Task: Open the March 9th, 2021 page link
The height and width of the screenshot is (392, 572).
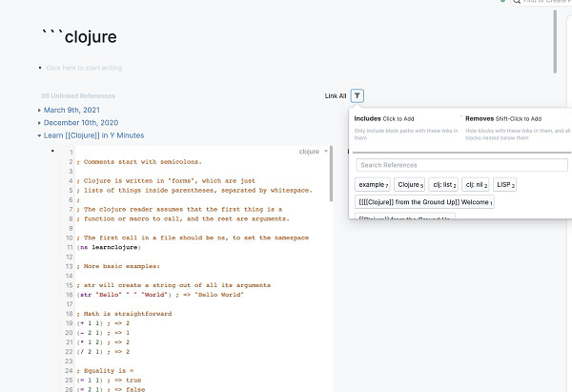Action: coord(71,110)
